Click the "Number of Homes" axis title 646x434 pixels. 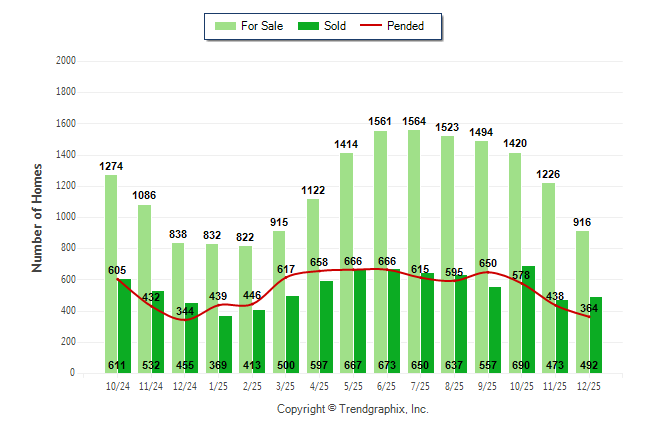point(38,217)
